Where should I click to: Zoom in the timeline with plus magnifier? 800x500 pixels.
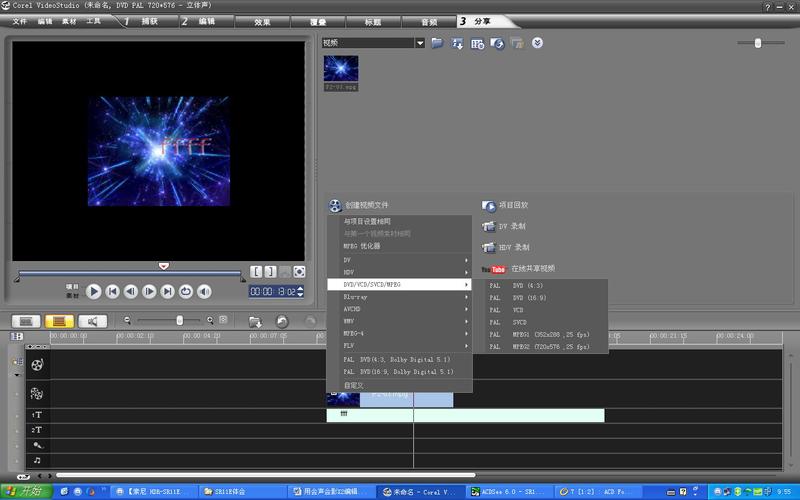[x=210, y=320]
